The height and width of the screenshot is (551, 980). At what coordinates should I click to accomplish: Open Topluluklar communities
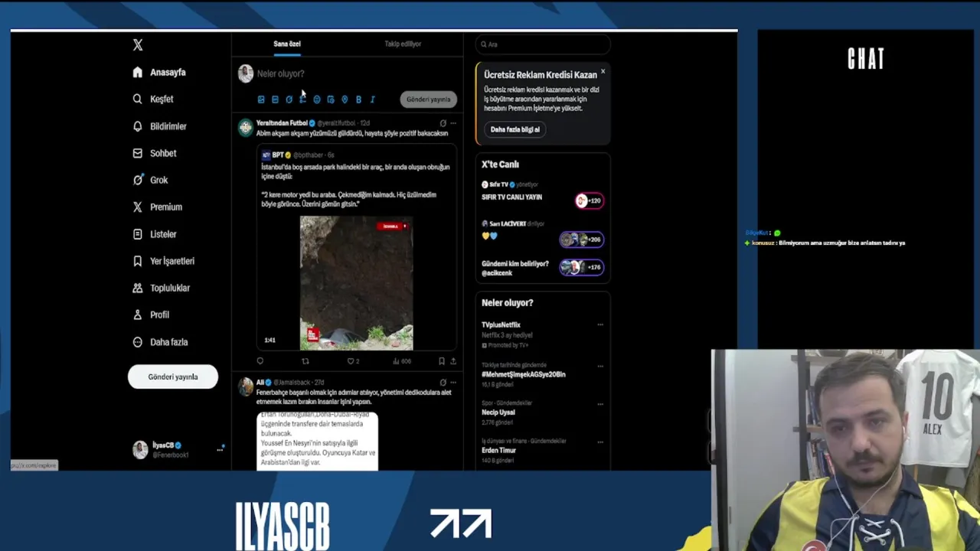point(161,288)
